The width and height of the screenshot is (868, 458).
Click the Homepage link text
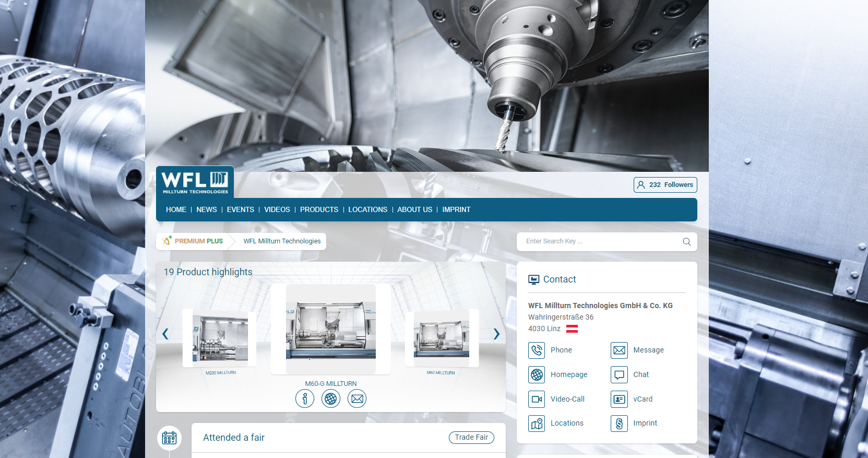click(569, 374)
